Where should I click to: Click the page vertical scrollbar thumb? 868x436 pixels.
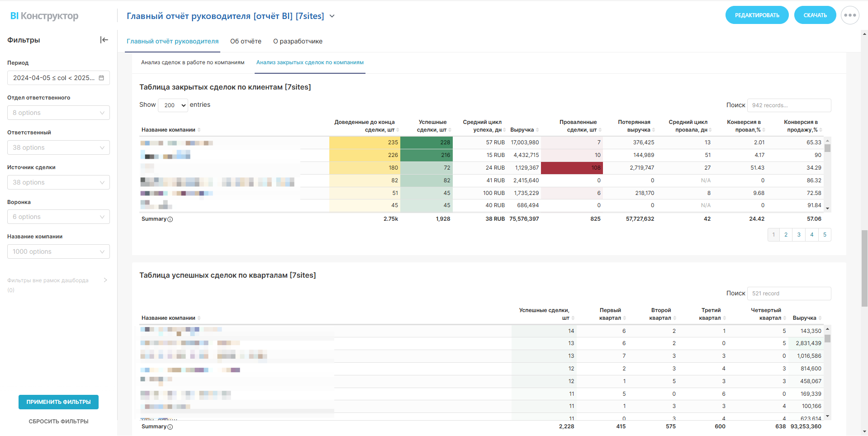coord(864,267)
